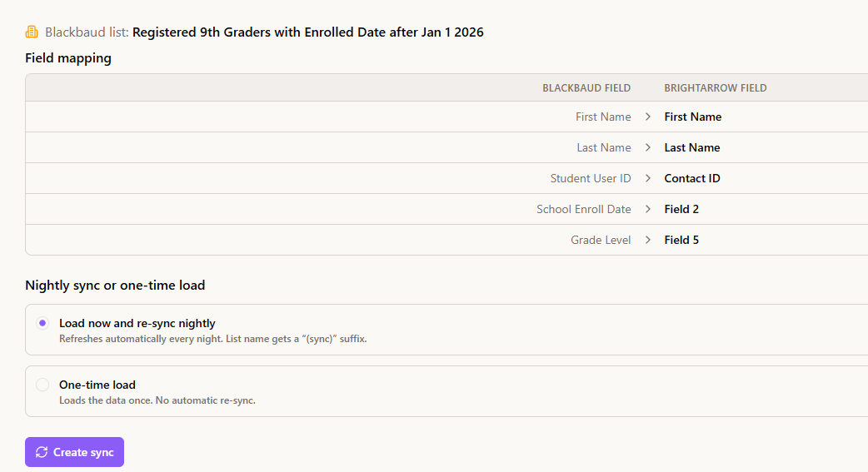Screen dimensions: 868x472
Task: Click the chevron next to School Enroll Date
Action: click(x=648, y=209)
